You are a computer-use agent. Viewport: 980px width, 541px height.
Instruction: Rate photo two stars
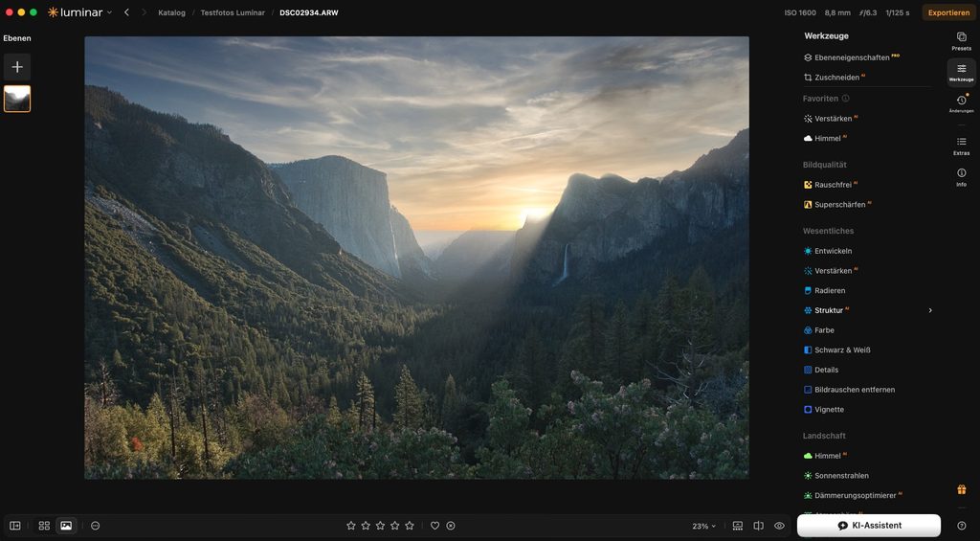click(366, 526)
